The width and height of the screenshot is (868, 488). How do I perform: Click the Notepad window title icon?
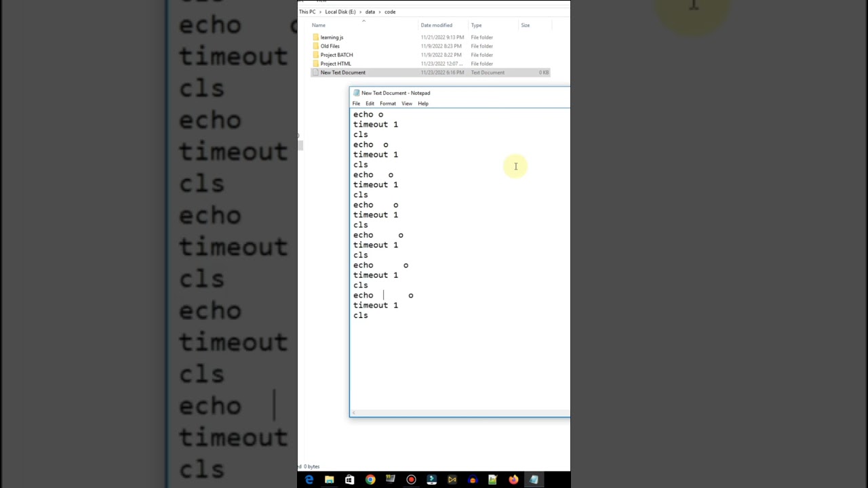pyautogui.click(x=357, y=93)
